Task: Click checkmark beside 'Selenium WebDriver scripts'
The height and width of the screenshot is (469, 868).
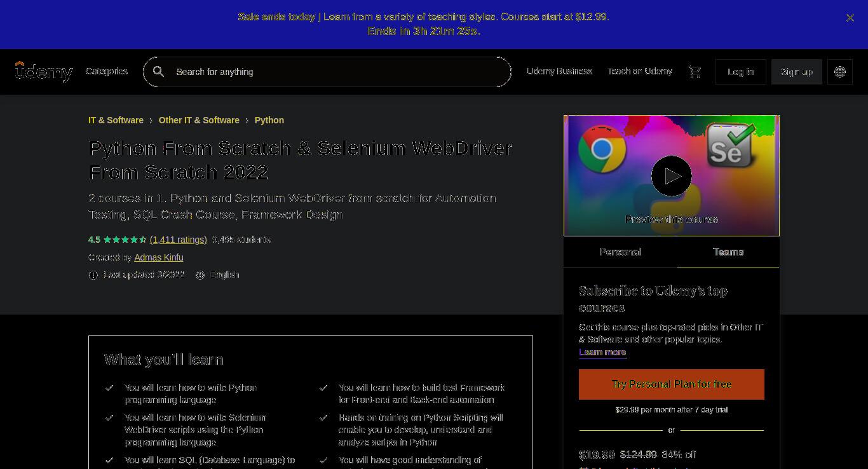Action: [x=109, y=418]
